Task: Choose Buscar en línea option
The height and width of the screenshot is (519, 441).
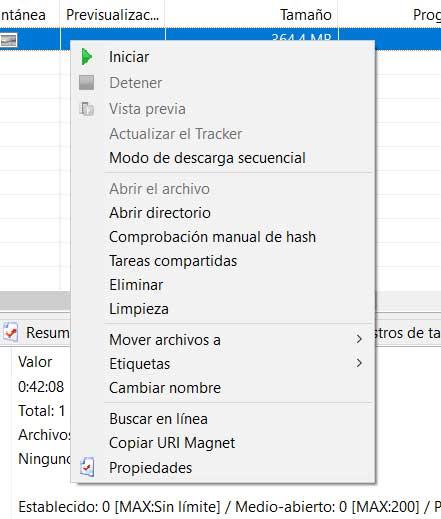Action: 158,419
